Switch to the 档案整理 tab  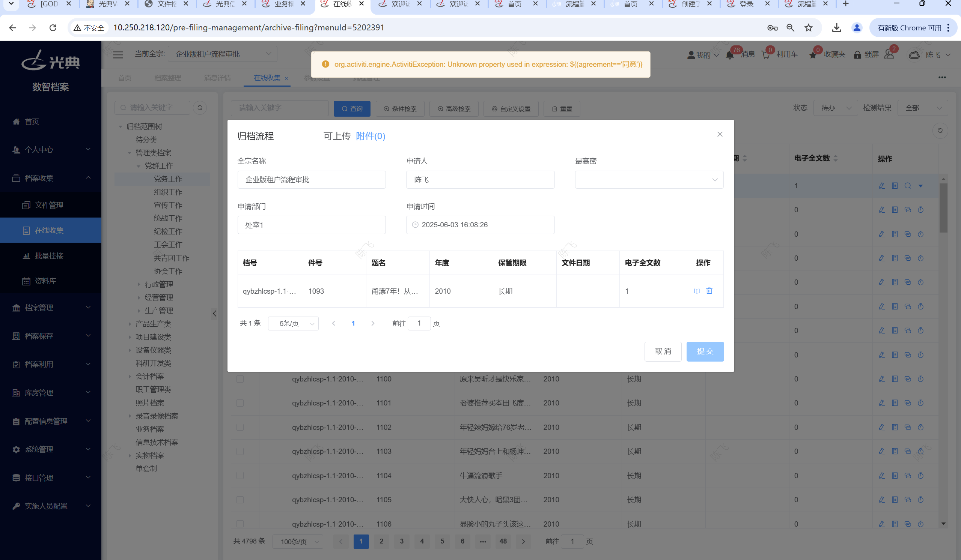pos(167,78)
